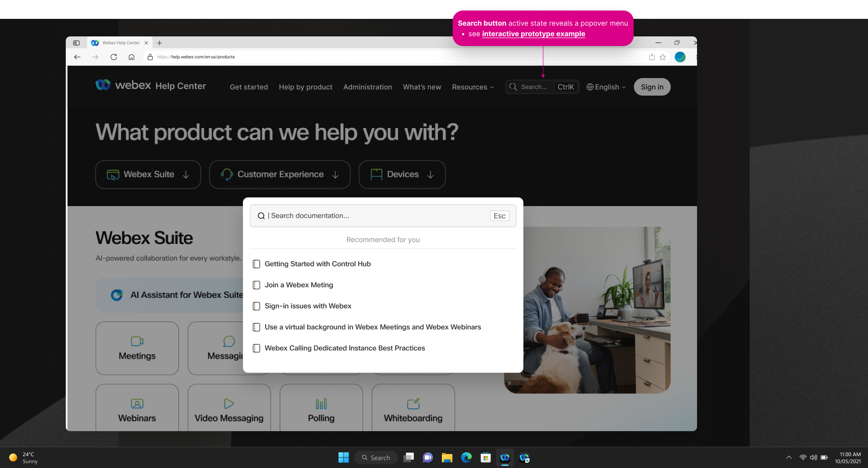Viewport: 868px width, 468px height.
Task: Toggle the browser sidebar tabs panel
Action: (76, 43)
